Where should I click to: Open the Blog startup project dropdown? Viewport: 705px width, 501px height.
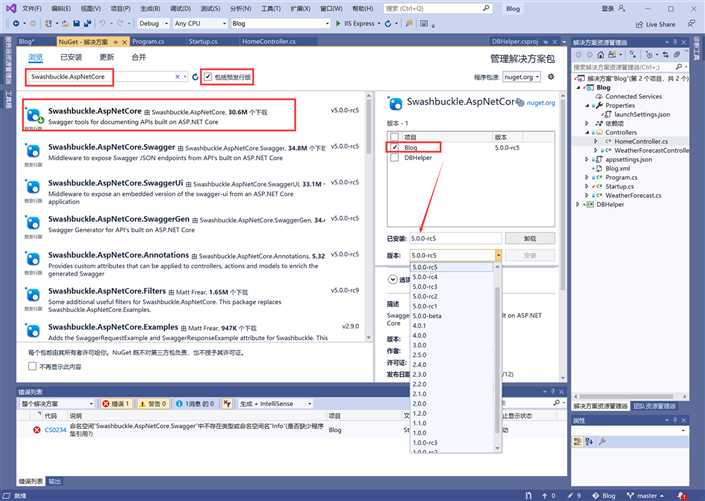(281, 23)
